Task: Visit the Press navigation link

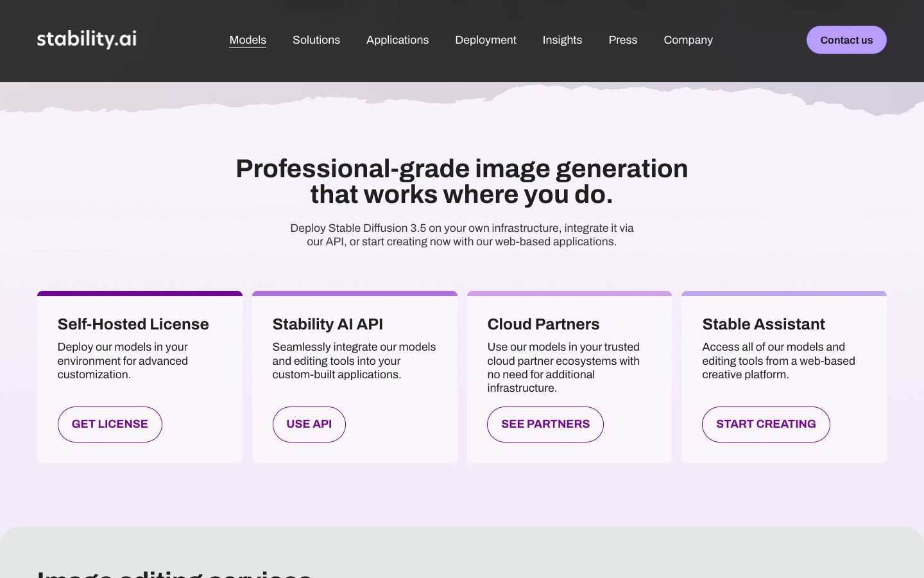Action: (622, 40)
